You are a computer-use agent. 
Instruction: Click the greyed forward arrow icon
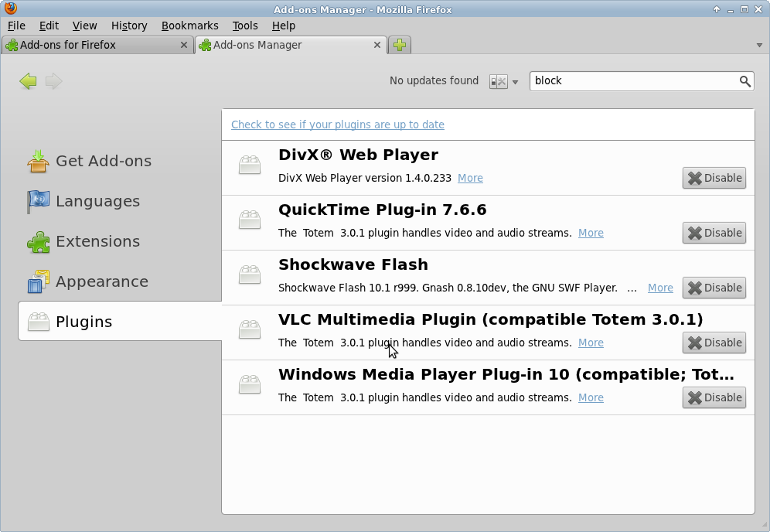[x=53, y=81]
